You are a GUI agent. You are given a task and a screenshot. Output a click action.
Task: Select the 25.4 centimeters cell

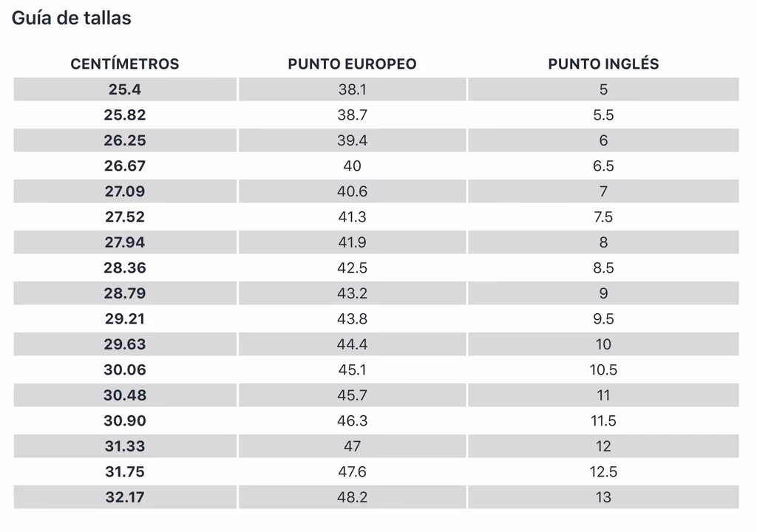click(x=125, y=89)
